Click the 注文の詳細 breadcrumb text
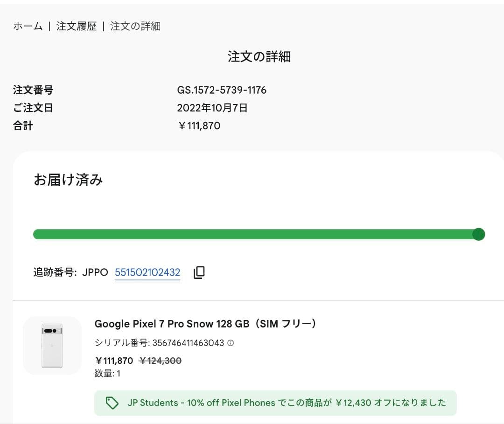The height and width of the screenshot is (424, 504). click(135, 26)
